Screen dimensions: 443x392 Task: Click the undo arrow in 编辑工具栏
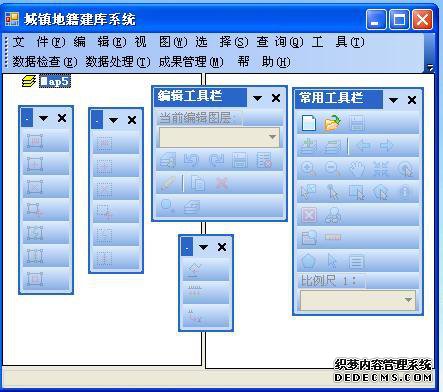(x=191, y=161)
